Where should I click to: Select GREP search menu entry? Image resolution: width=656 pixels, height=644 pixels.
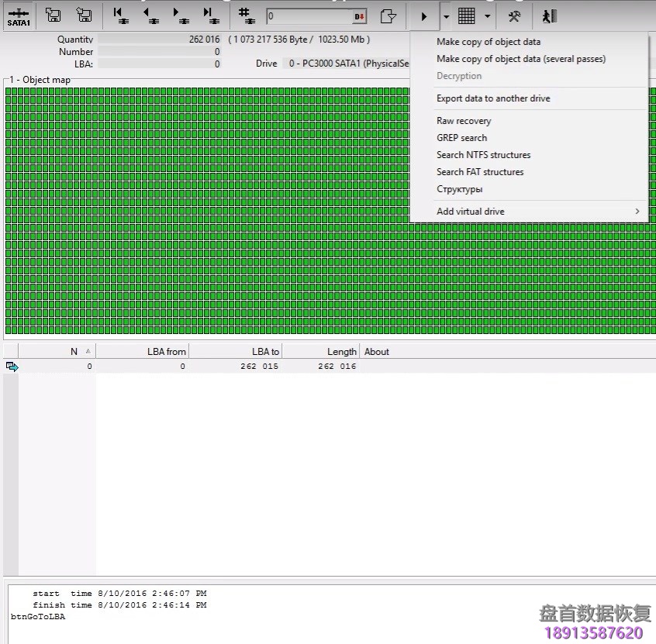pyautogui.click(x=461, y=138)
